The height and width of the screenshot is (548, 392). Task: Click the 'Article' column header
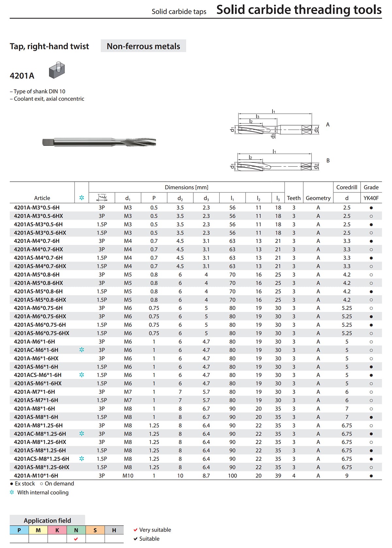tap(42, 198)
